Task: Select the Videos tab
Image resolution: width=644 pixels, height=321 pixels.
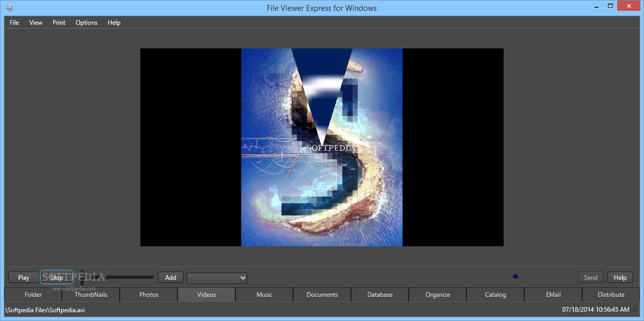Action: coord(207,295)
